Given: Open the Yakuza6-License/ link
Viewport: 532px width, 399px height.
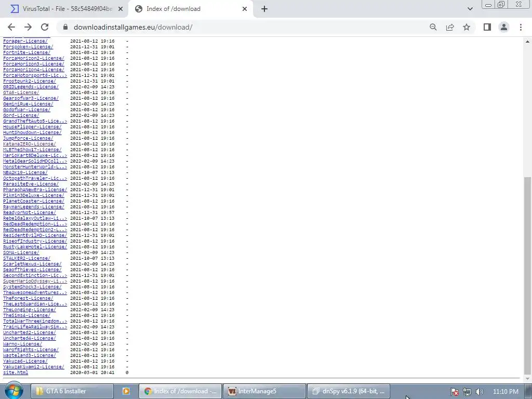Looking at the screenshot, I should [25, 361].
